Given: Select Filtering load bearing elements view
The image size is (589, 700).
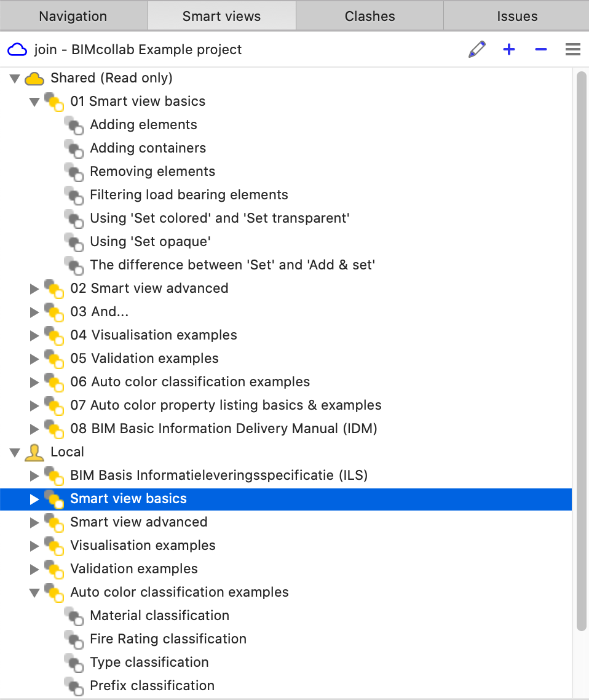Looking at the screenshot, I should 189,195.
